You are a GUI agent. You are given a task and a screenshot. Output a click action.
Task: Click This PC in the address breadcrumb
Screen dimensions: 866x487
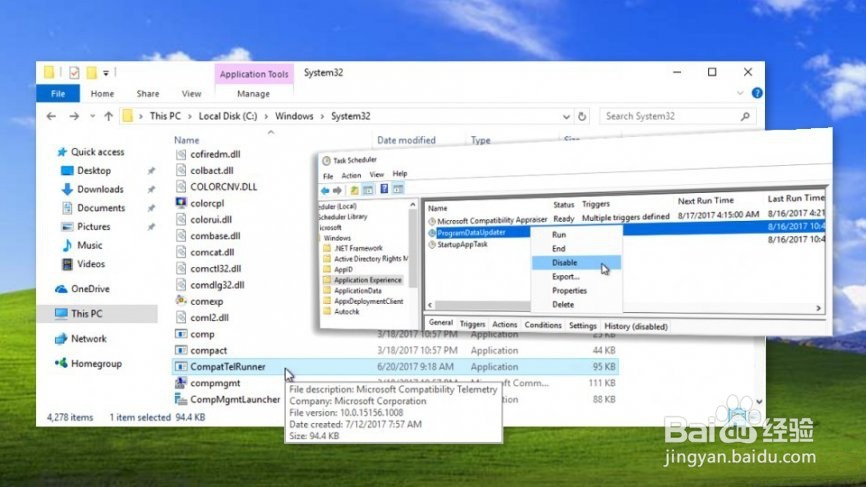[165, 116]
